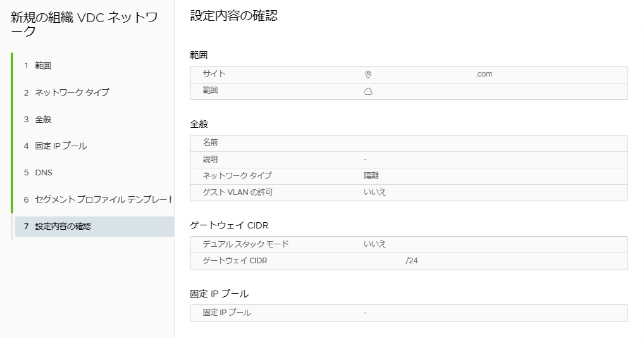Screen dimensions: 644x338
Task: Click the ゲートウェイ CIDR /24 value
Action: [x=411, y=261]
